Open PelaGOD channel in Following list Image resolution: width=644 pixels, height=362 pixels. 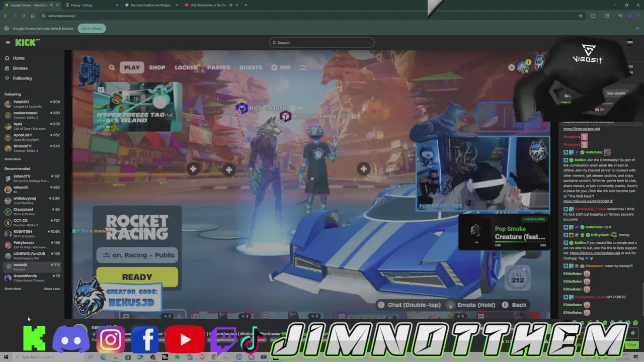click(32, 104)
